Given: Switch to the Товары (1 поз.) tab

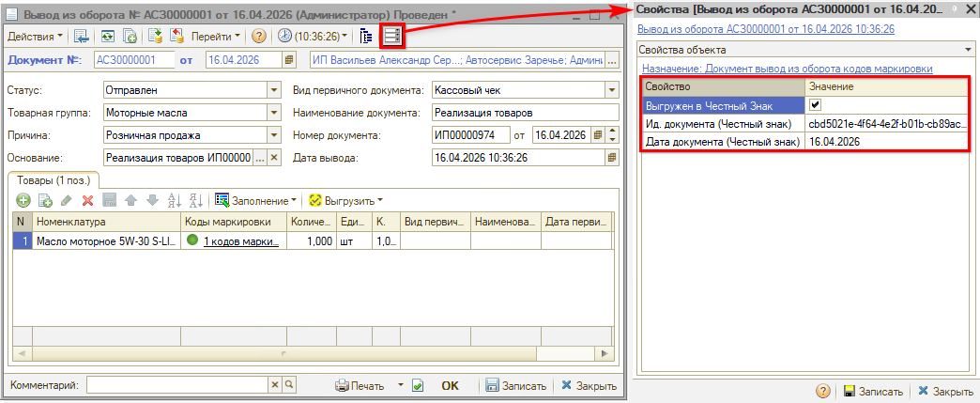Looking at the screenshot, I should (54, 179).
